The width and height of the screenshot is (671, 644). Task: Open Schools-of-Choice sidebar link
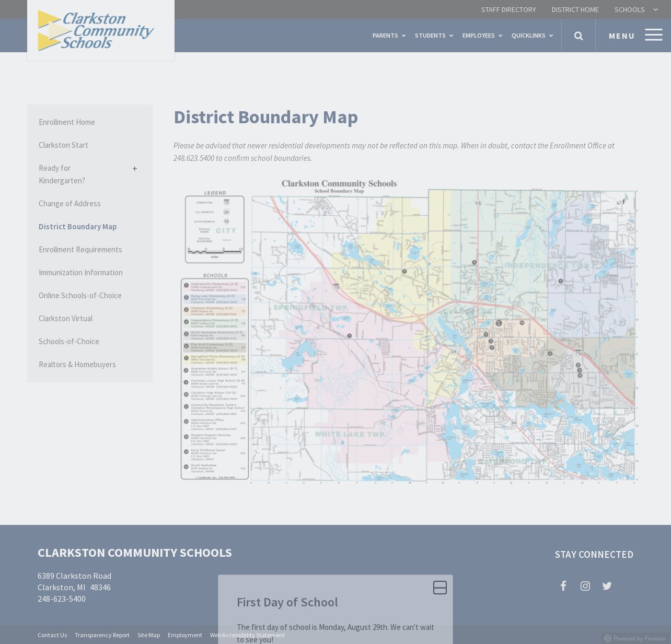68,342
